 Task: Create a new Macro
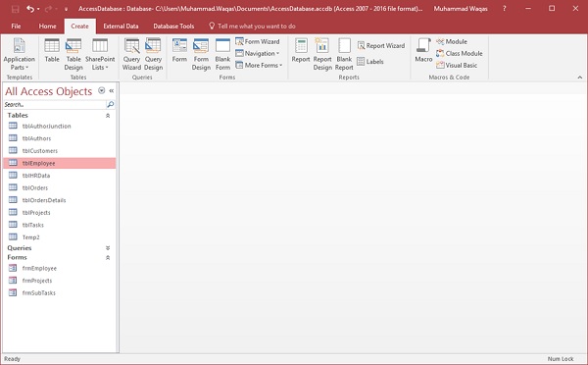[423, 50]
